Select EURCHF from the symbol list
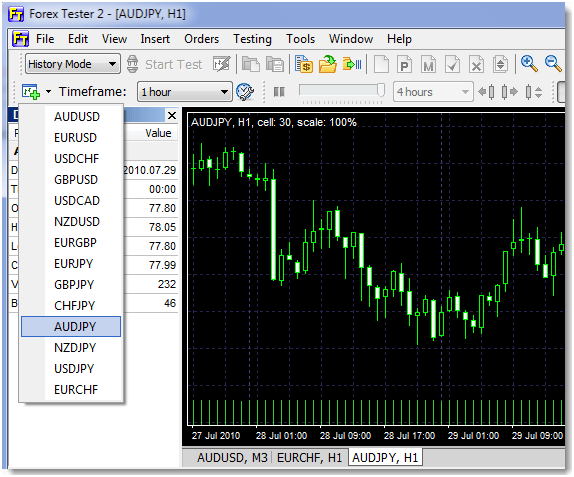 pos(71,390)
